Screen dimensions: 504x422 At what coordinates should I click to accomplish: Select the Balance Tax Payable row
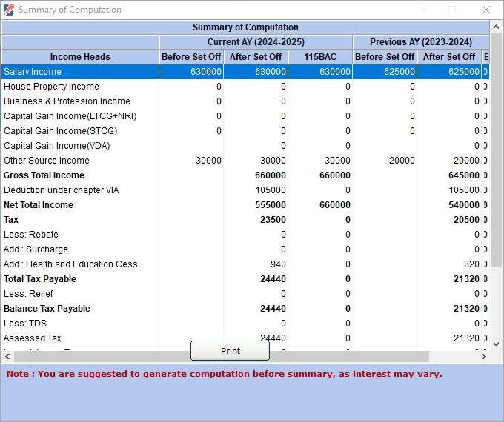click(x=245, y=308)
